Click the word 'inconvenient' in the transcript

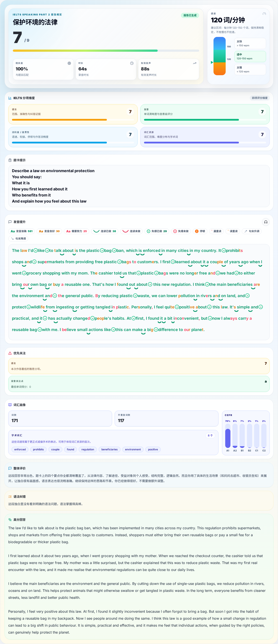pos(186,318)
